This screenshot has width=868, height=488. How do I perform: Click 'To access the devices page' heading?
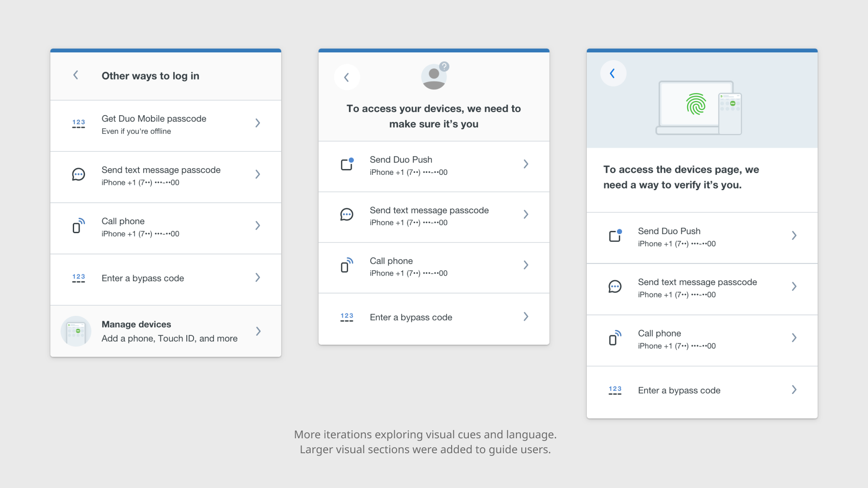tap(681, 177)
